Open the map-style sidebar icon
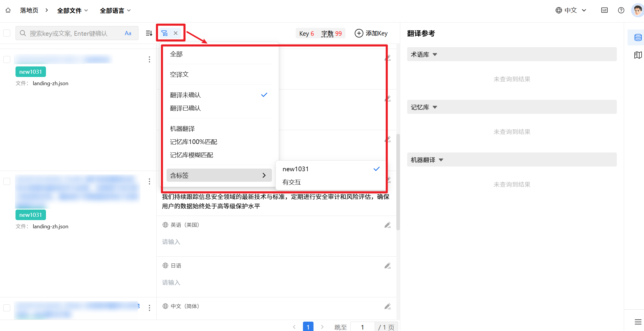The height and width of the screenshot is (331, 644). (x=638, y=55)
